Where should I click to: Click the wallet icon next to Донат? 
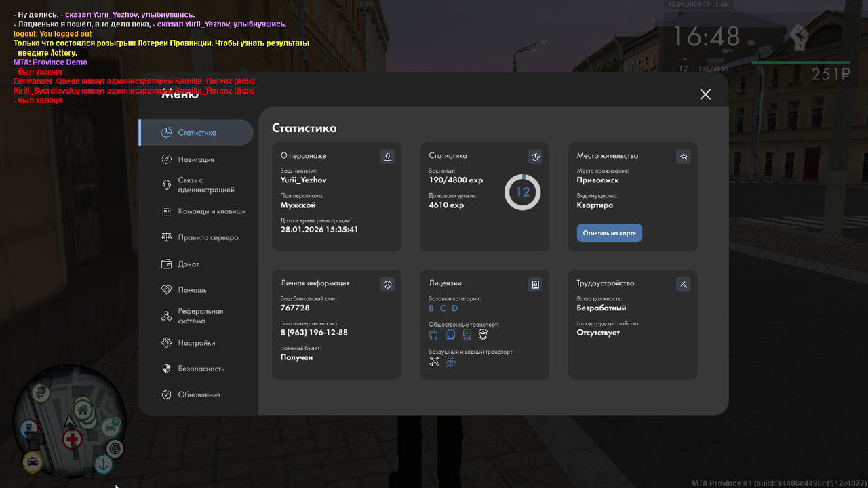pos(167,264)
